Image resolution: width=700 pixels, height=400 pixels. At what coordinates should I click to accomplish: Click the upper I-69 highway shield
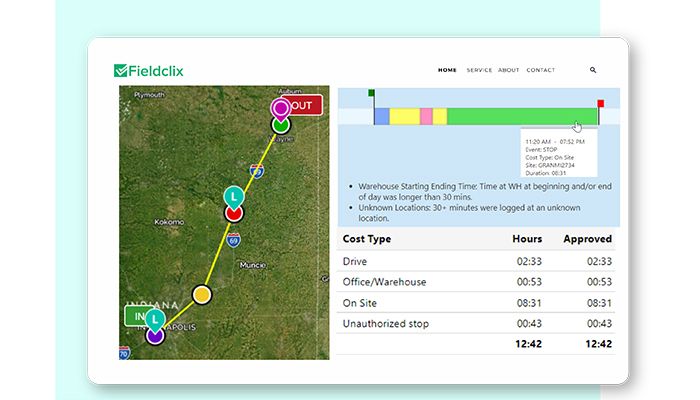point(257,171)
